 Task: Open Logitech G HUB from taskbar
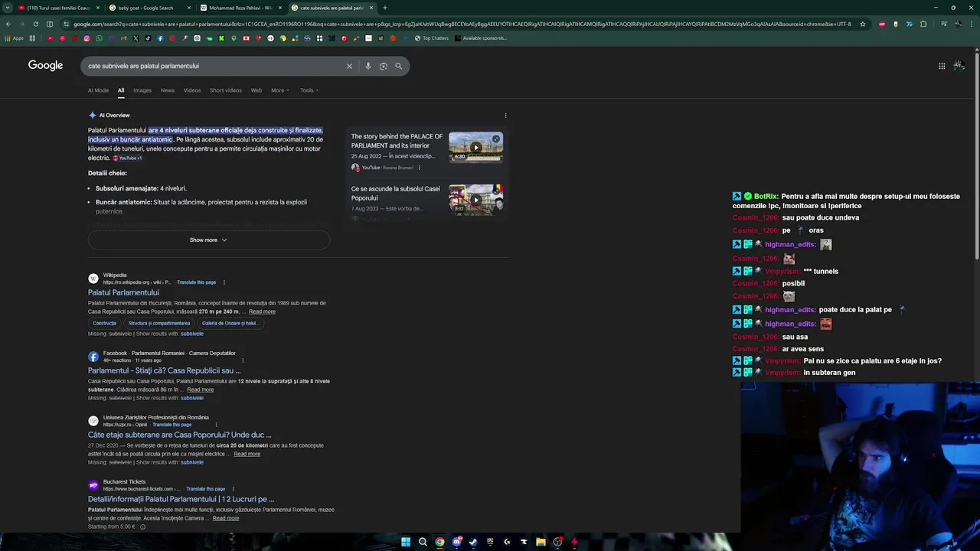[507, 542]
